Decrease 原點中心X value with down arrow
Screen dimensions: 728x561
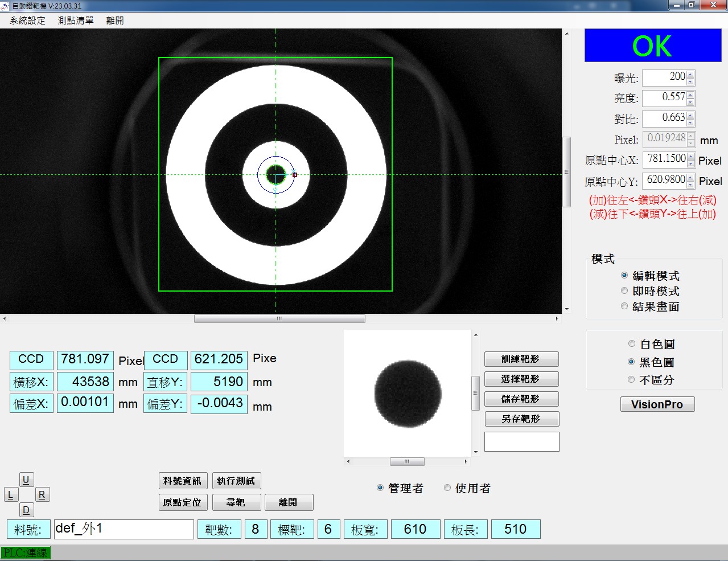(691, 164)
